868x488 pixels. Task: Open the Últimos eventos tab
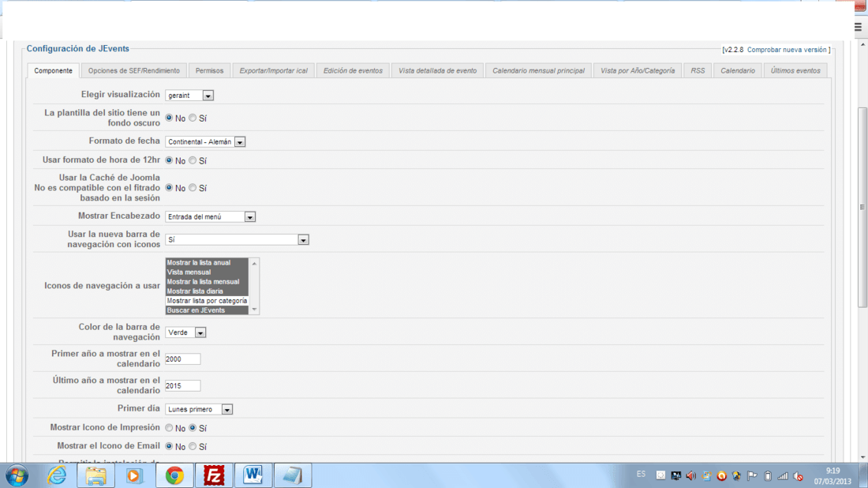pyautogui.click(x=795, y=71)
